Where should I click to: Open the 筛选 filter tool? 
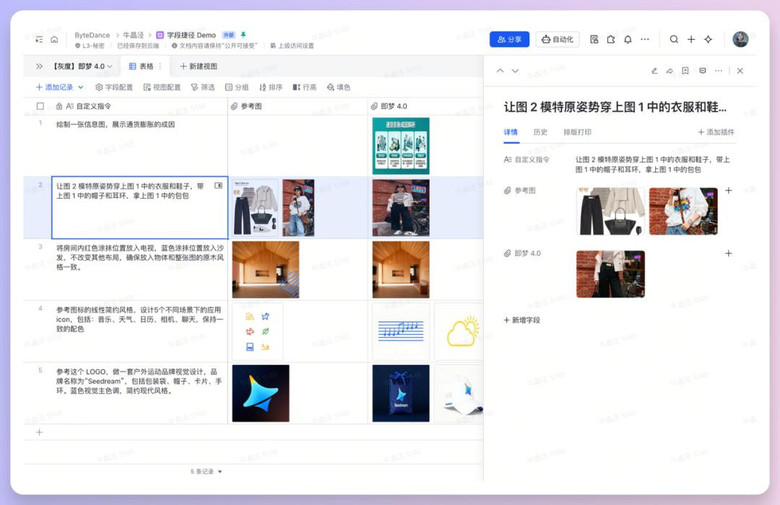point(202,87)
